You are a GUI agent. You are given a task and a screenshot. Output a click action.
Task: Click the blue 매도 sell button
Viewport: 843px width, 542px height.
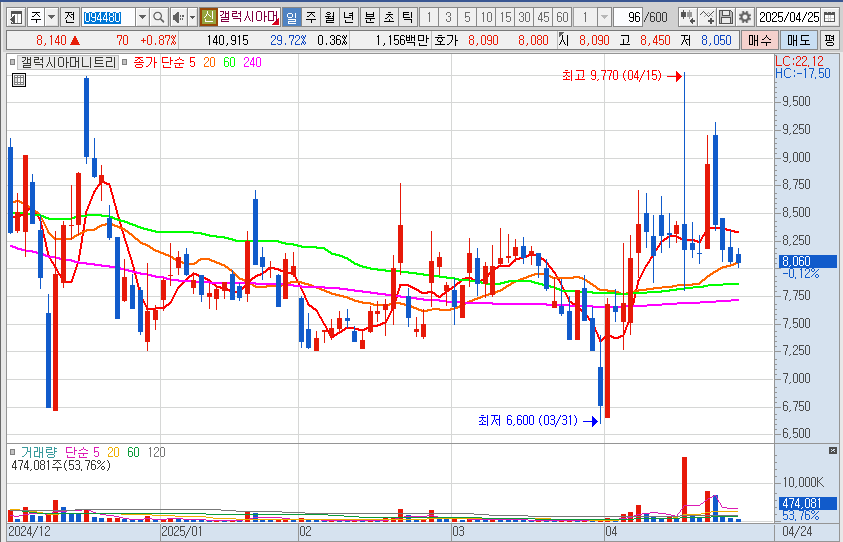coord(798,40)
